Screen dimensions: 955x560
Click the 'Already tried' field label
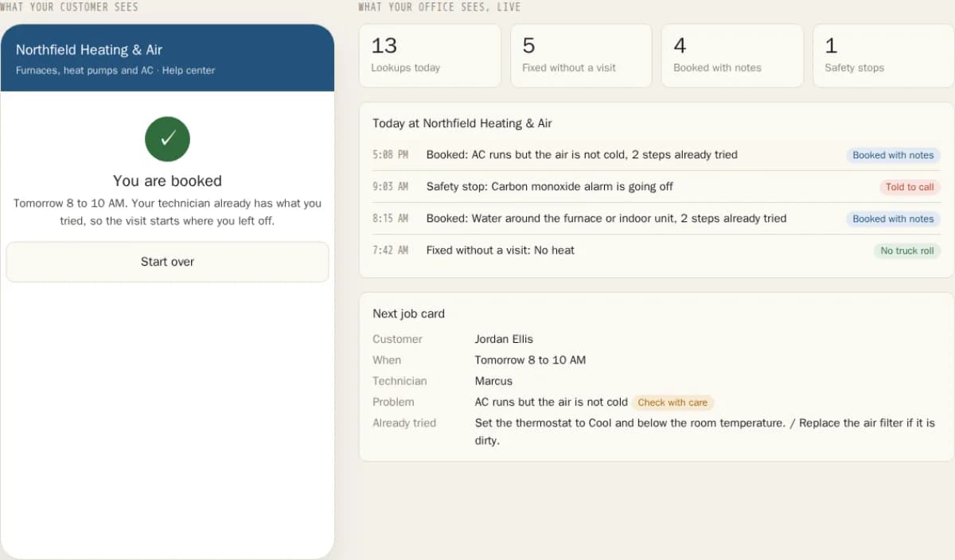pos(404,423)
